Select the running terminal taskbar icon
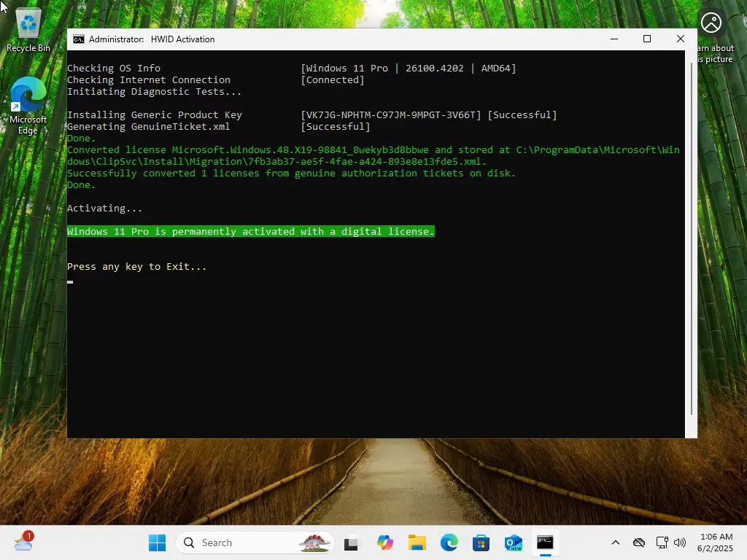Viewport: 747px width, 560px height. [545, 542]
